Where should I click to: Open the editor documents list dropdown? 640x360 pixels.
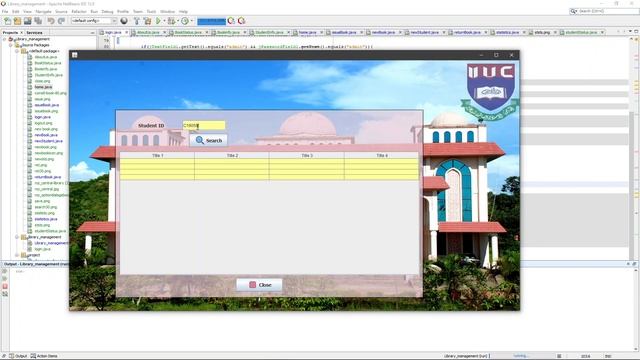[x=629, y=32]
